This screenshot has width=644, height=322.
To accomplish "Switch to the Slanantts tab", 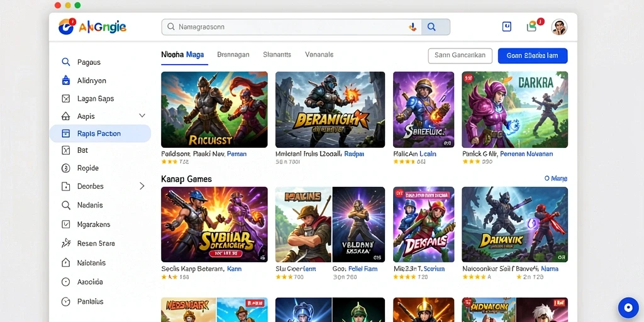I will 277,55.
